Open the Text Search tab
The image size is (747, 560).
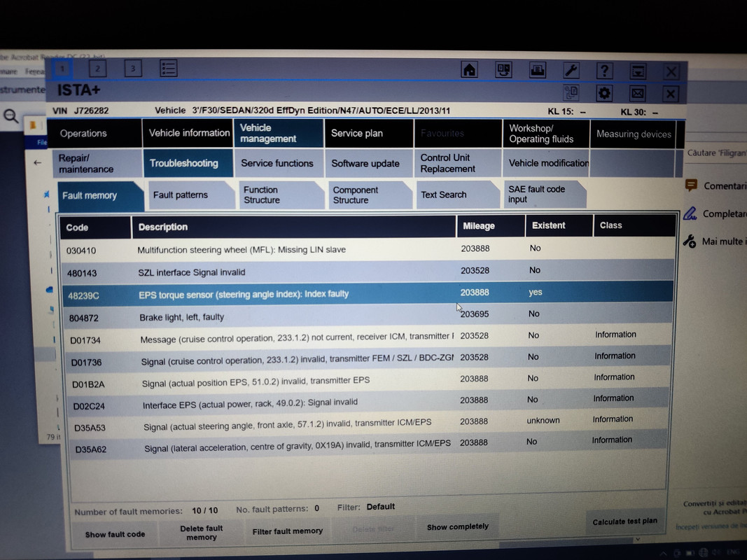(458, 195)
